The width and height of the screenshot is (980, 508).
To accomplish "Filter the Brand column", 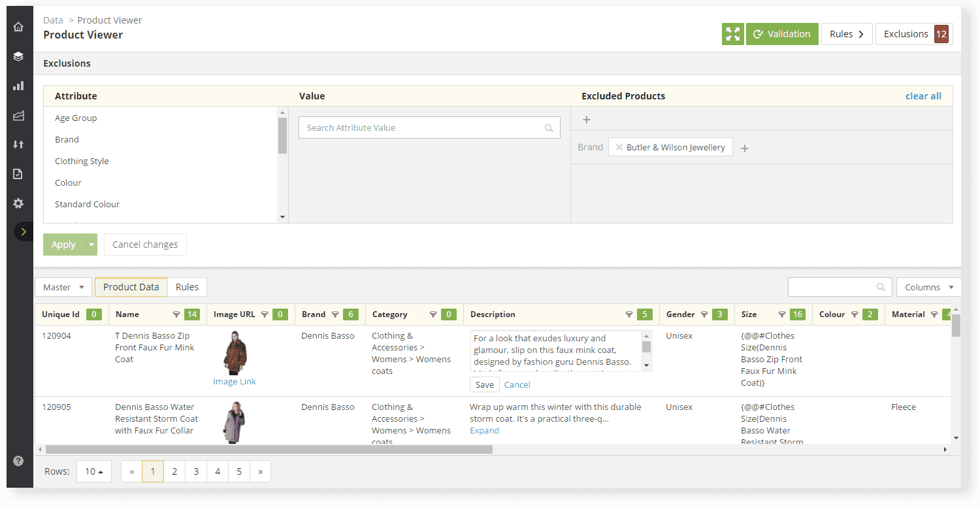I will [x=335, y=314].
